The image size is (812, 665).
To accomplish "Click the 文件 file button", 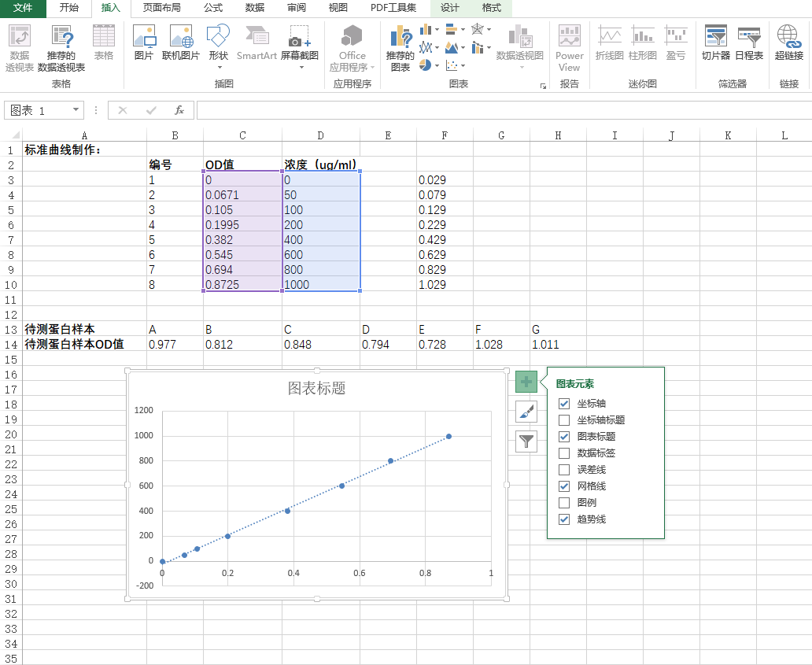I will coord(23,8).
